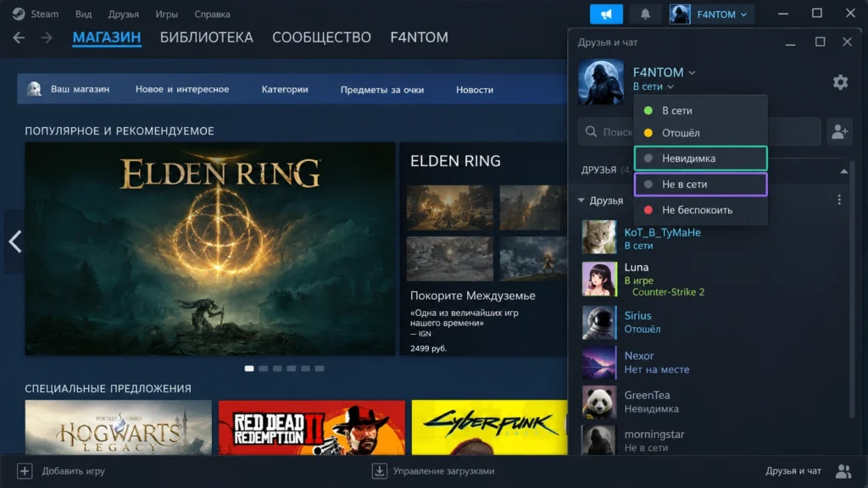Click the add friend icon
Screen dimensions: 868x488
pos(840,131)
